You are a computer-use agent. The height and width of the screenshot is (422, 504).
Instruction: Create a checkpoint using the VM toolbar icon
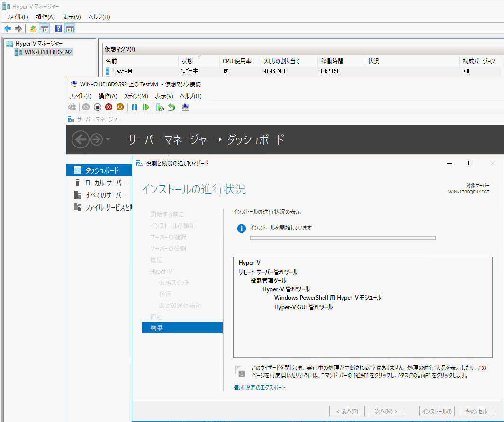point(160,107)
